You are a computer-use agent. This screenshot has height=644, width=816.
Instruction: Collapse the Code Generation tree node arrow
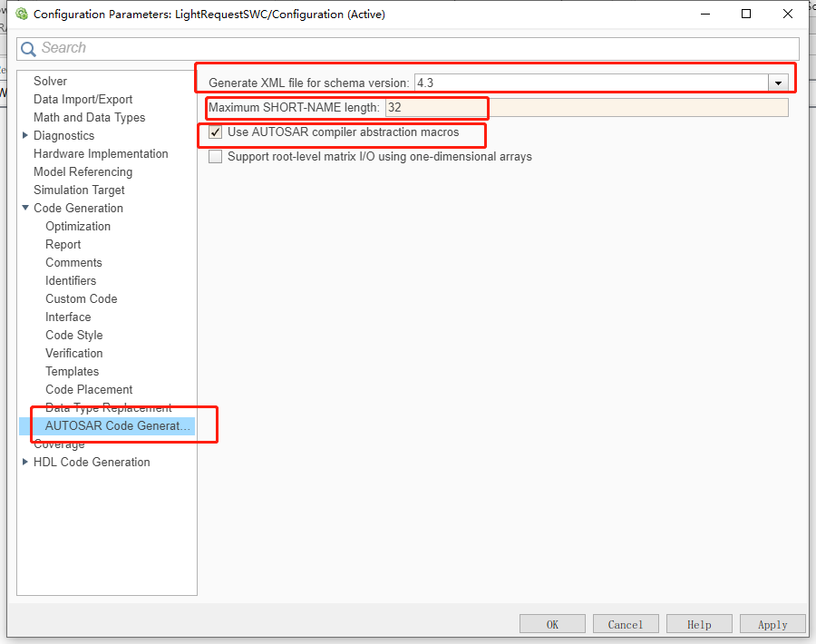pyautogui.click(x=25, y=208)
